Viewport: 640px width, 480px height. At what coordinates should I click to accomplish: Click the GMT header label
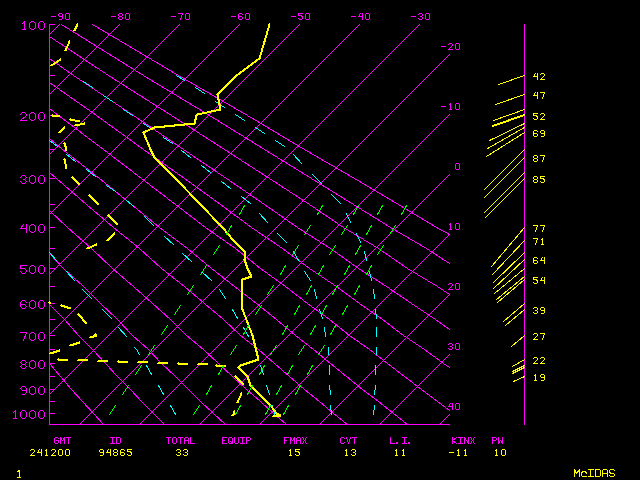point(63,440)
